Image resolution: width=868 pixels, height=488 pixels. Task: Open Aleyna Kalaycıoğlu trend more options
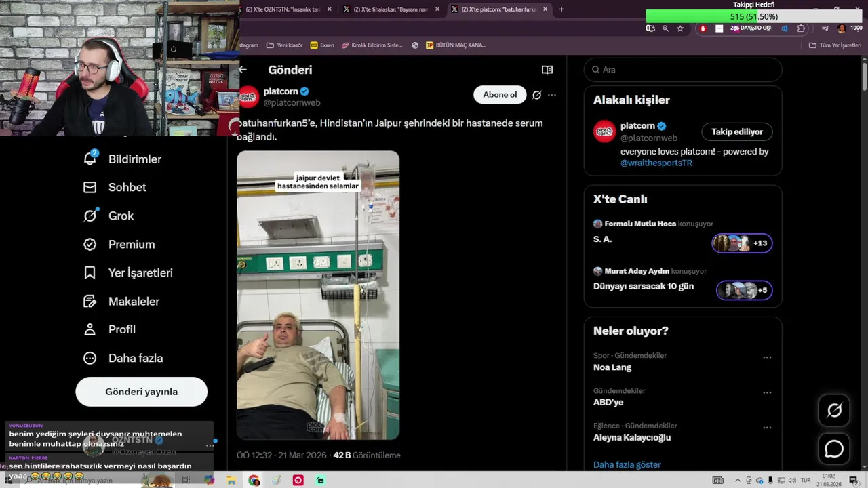767,428
